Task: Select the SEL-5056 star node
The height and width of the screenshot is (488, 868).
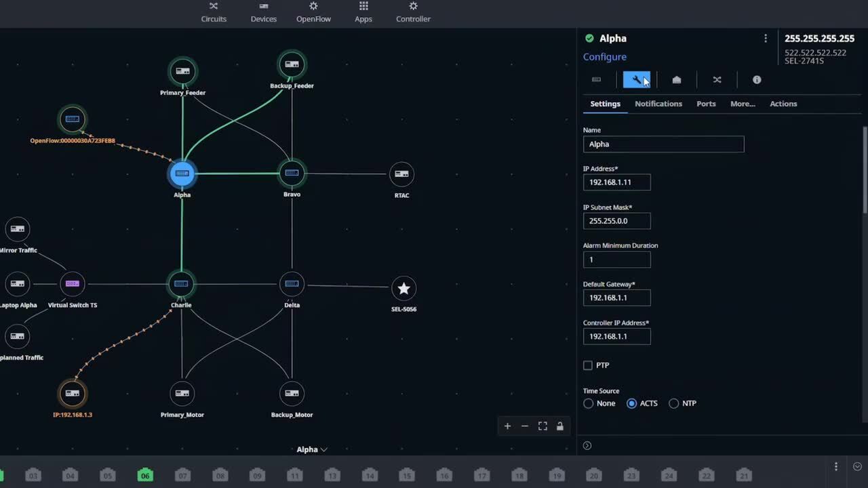Action: (x=403, y=289)
